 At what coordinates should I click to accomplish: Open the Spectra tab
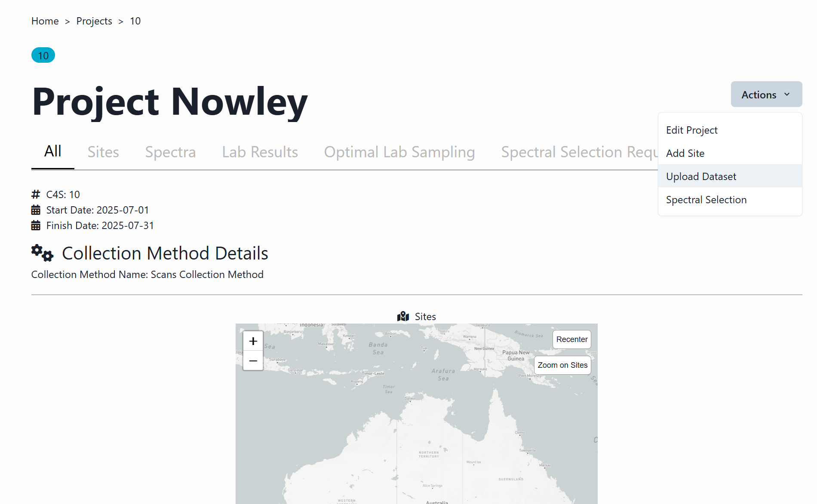click(x=170, y=152)
